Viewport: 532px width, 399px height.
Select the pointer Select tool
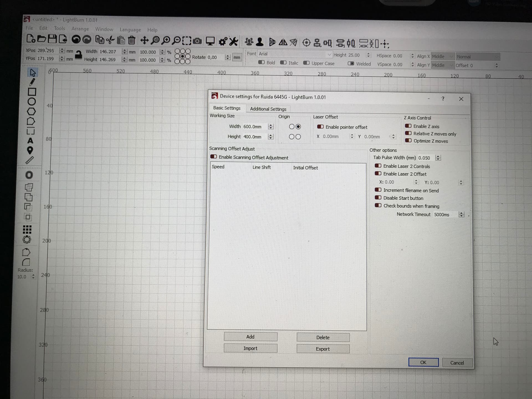(33, 73)
